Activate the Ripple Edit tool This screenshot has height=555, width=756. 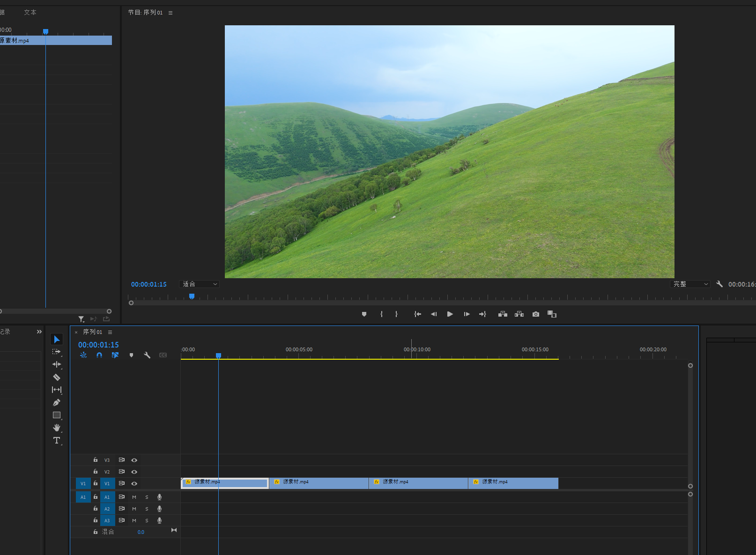57,364
